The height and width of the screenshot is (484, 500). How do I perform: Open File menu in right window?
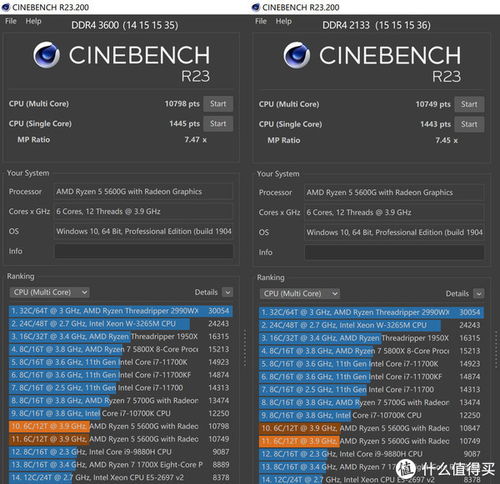(261, 21)
